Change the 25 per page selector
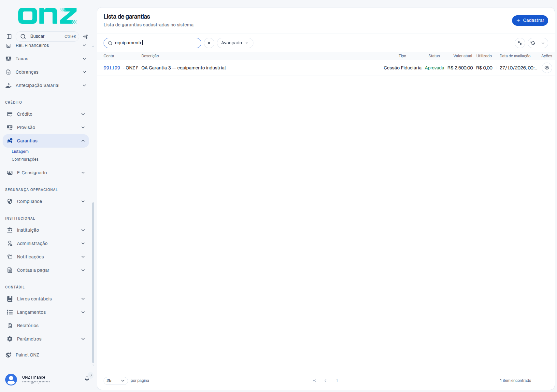557x392 pixels. click(x=116, y=381)
